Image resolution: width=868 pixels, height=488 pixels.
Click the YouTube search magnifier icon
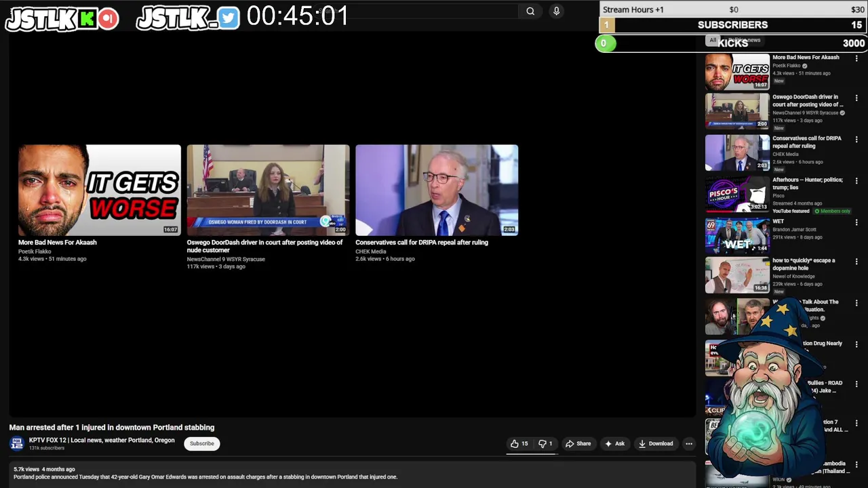(530, 11)
